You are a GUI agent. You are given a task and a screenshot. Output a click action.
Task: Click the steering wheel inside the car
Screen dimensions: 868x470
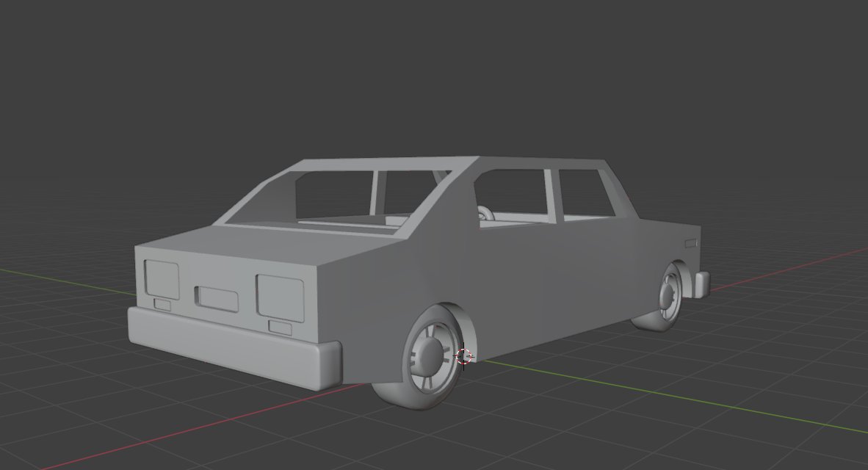point(487,214)
